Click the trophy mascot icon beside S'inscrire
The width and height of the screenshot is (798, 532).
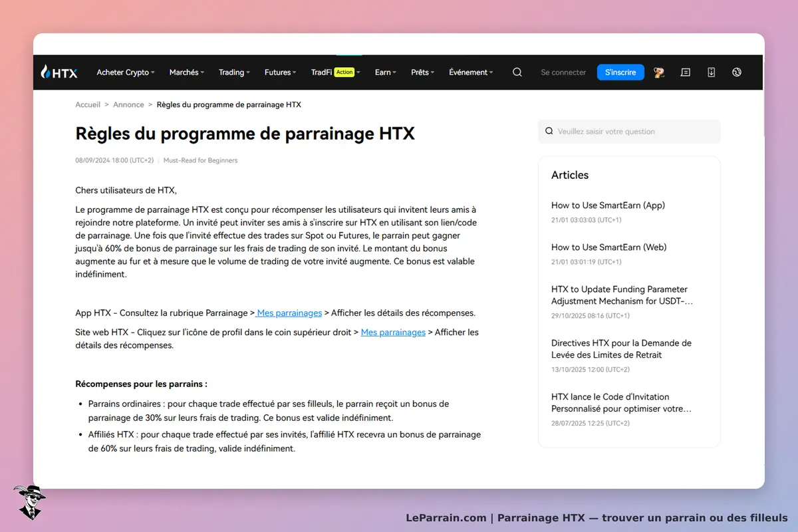(659, 72)
